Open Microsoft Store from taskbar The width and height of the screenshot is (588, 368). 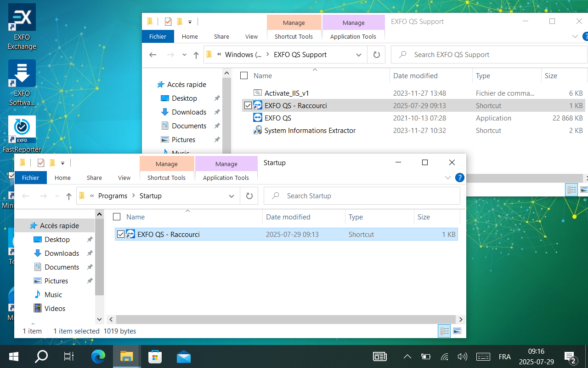[155, 356]
